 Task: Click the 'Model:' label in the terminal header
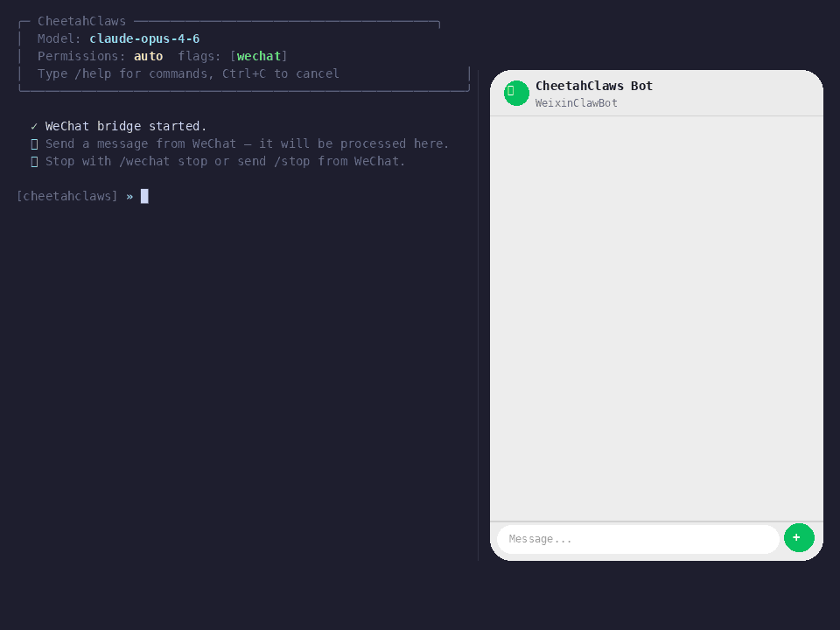coord(59,38)
